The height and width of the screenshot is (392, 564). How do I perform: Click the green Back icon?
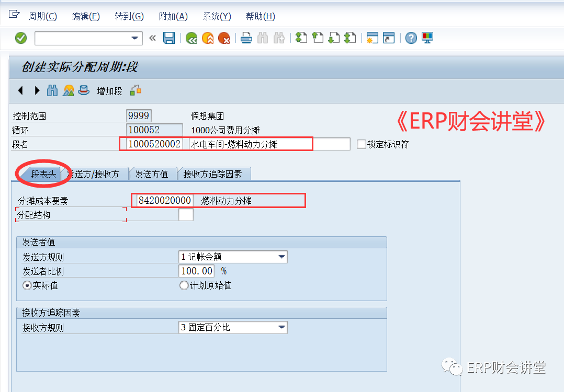(191, 38)
